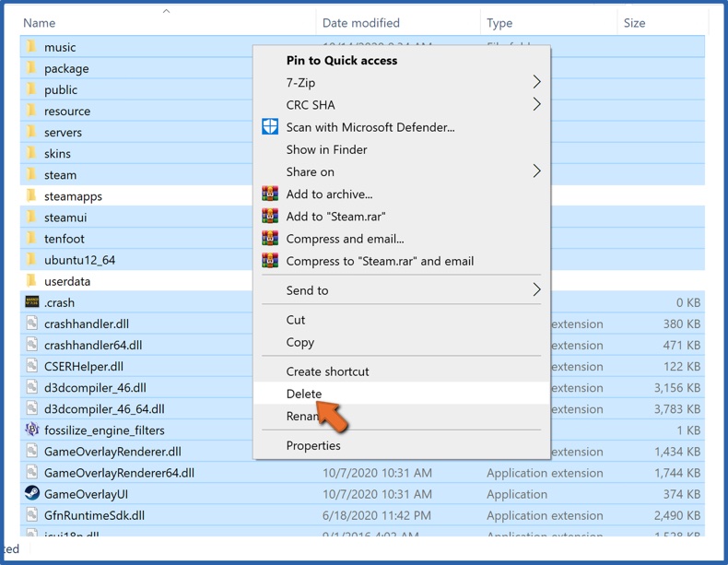Click the 3,783 KB size value
Screen dimensions: 728x565
pyautogui.click(x=677, y=409)
